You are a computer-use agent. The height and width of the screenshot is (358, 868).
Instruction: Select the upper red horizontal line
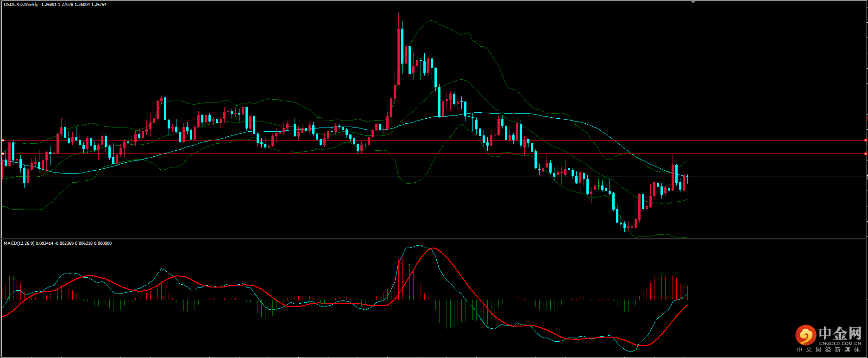pos(434,119)
